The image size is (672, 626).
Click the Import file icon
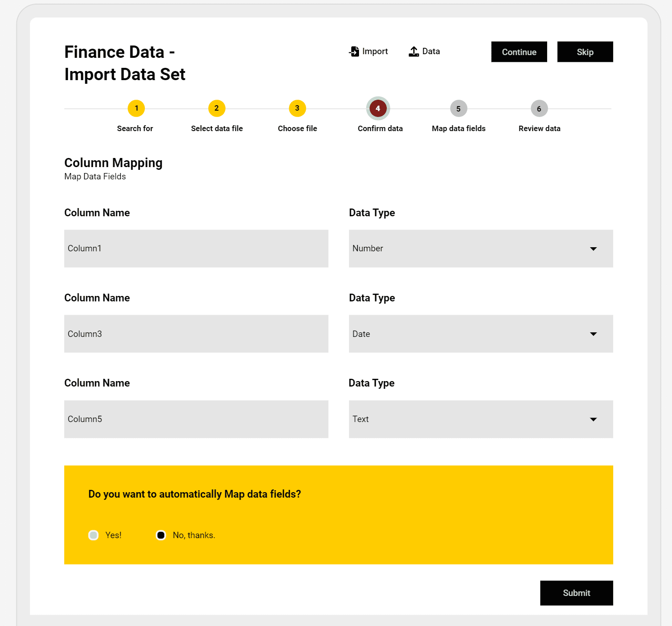pos(354,51)
